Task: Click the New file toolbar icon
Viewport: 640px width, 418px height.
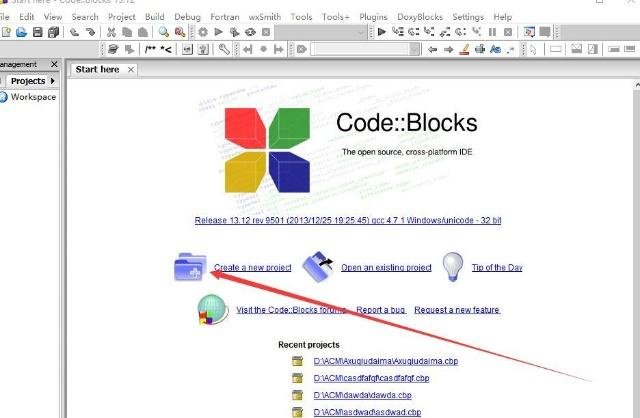Action: 6,33
